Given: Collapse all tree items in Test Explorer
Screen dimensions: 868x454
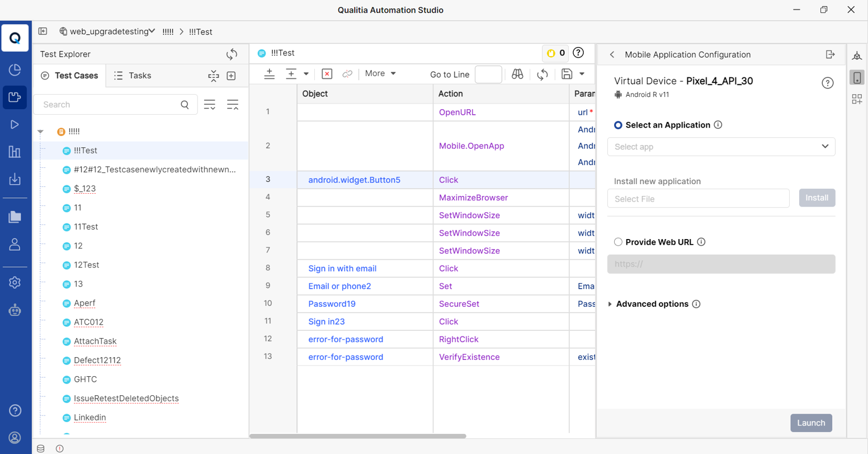Looking at the screenshot, I should pyautogui.click(x=233, y=105).
